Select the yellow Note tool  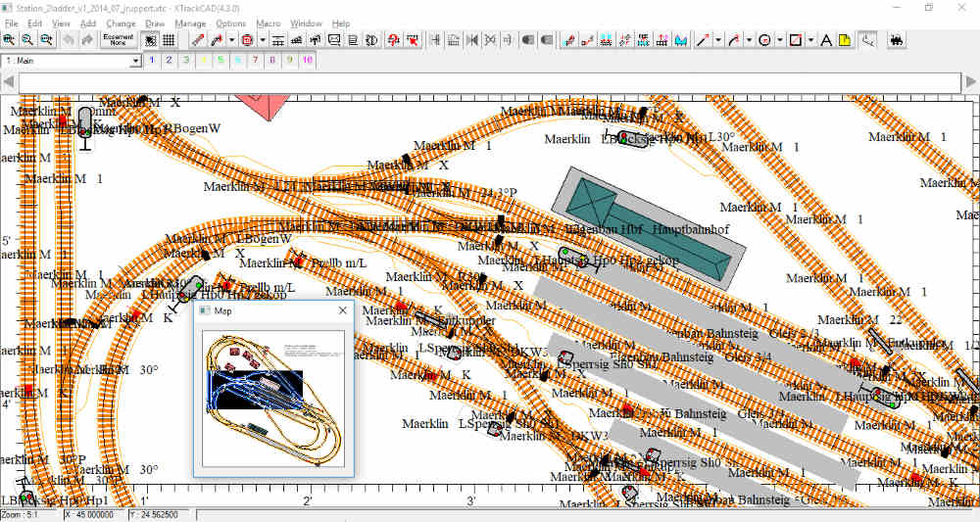(845, 40)
